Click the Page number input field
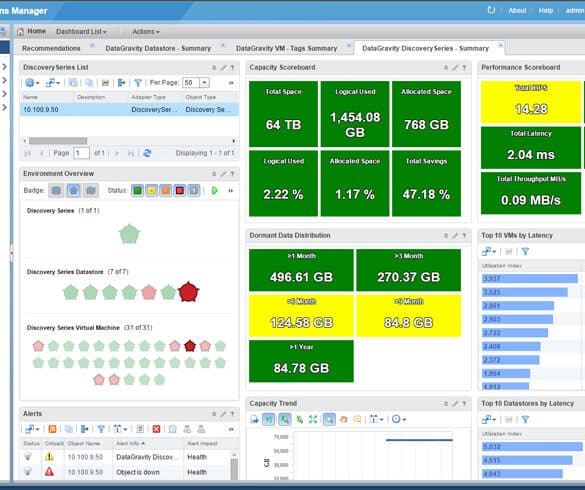The width and height of the screenshot is (585, 490). point(81,153)
